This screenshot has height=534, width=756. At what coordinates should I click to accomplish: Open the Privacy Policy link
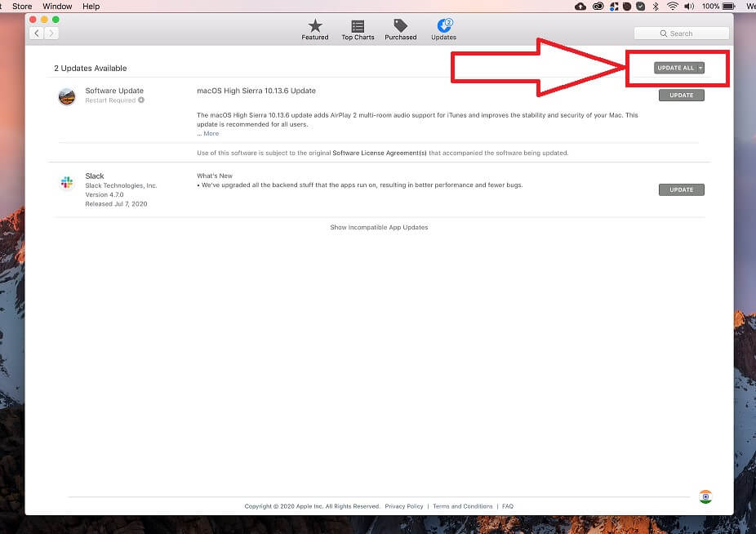(x=403, y=505)
